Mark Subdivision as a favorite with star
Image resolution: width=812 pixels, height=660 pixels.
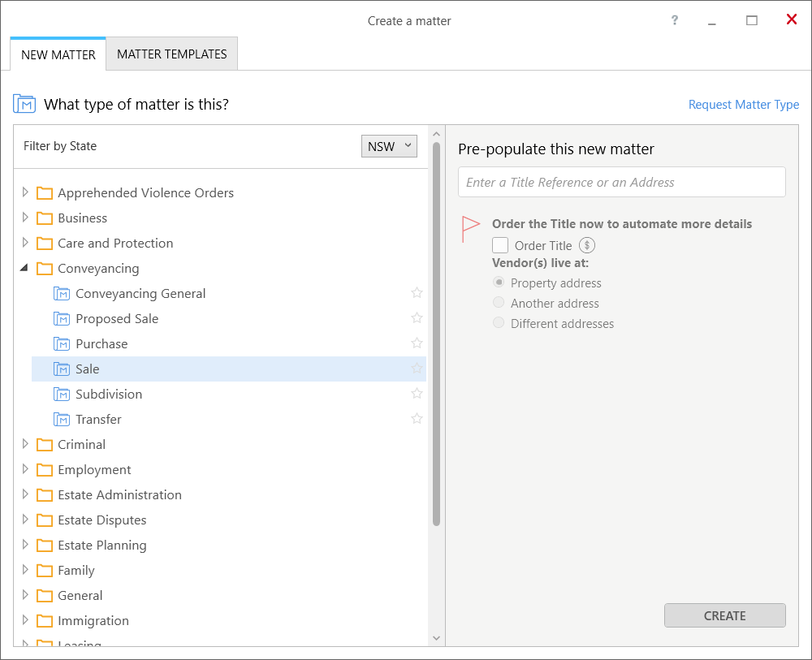[417, 394]
